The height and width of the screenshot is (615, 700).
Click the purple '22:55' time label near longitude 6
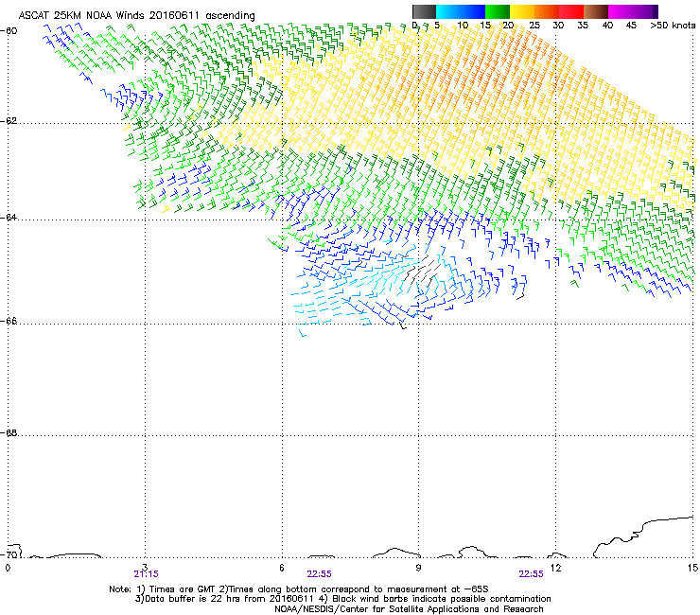[319, 574]
